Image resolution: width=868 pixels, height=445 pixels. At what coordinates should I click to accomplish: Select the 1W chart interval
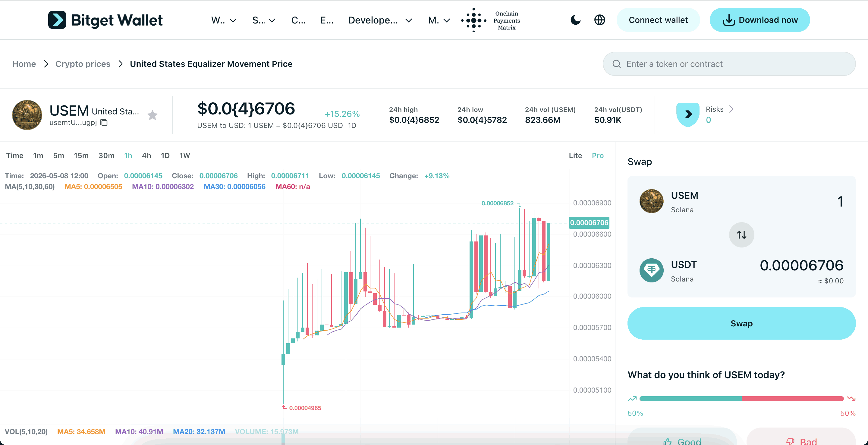(x=185, y=156)
